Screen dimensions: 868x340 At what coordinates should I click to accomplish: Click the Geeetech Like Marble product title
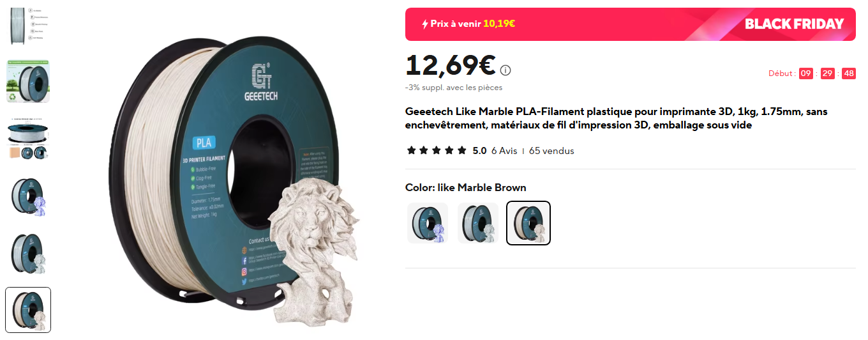pos(617,118)
